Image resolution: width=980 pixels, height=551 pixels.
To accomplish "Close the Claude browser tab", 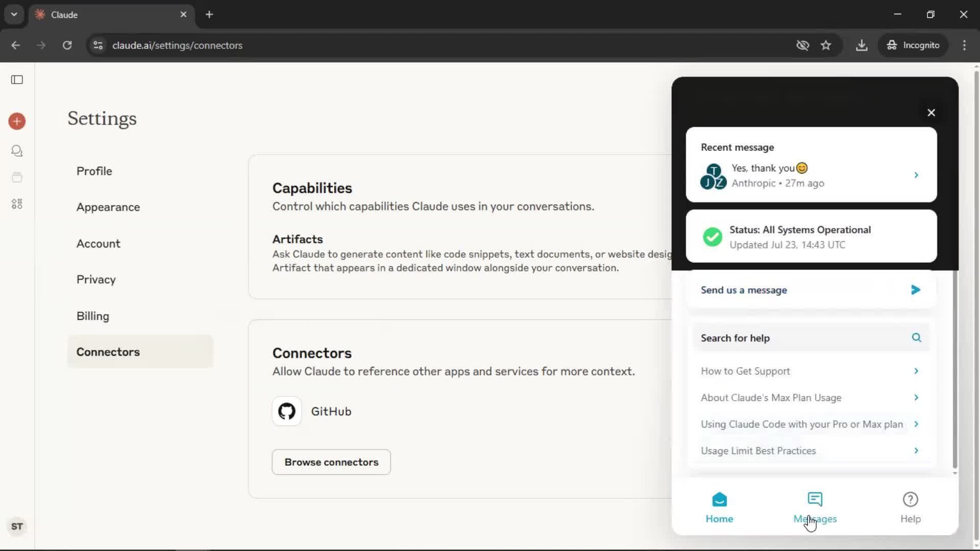I will point(183,14).
